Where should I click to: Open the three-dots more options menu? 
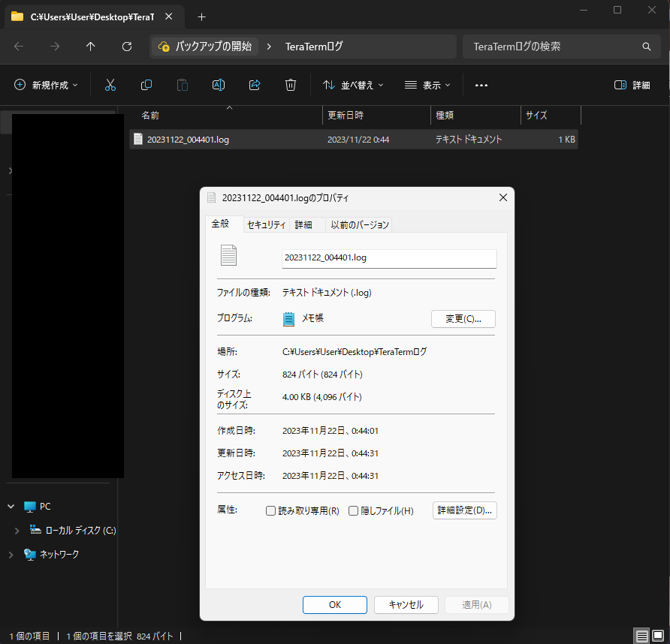tap(481, 86)
